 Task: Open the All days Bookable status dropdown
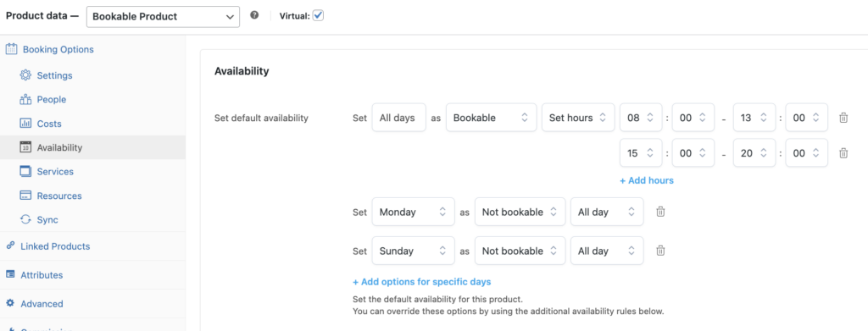coord(491,118)
